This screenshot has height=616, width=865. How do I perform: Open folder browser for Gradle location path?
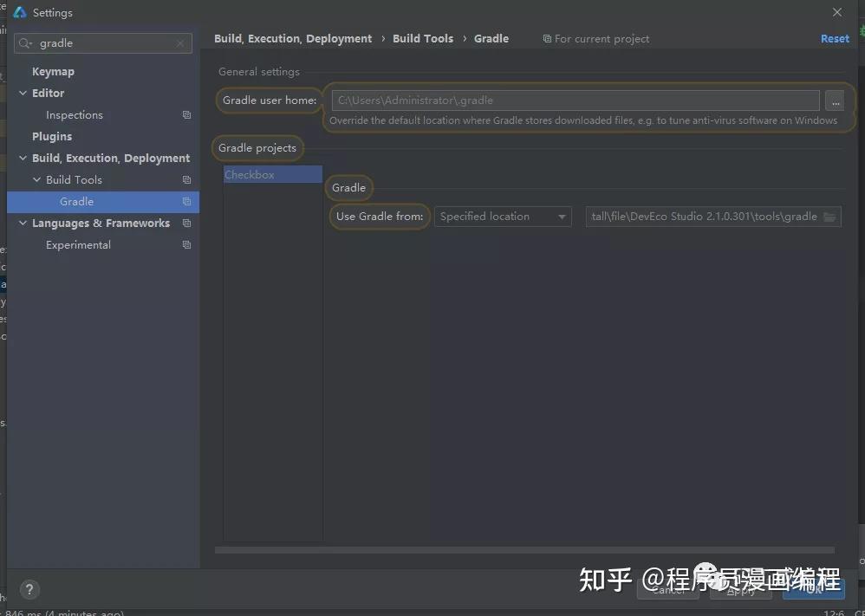[829, 217]
